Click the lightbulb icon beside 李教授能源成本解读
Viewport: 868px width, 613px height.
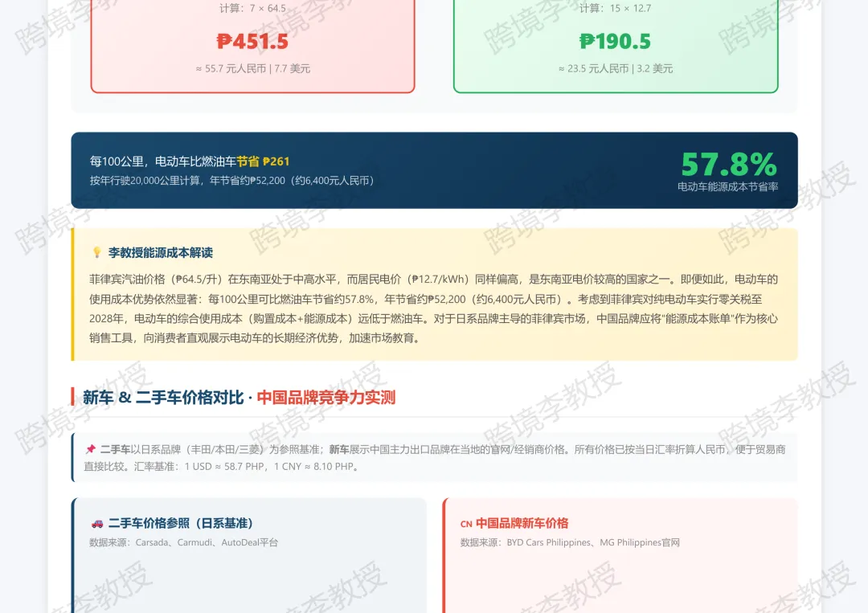click(x=97, y=253)
